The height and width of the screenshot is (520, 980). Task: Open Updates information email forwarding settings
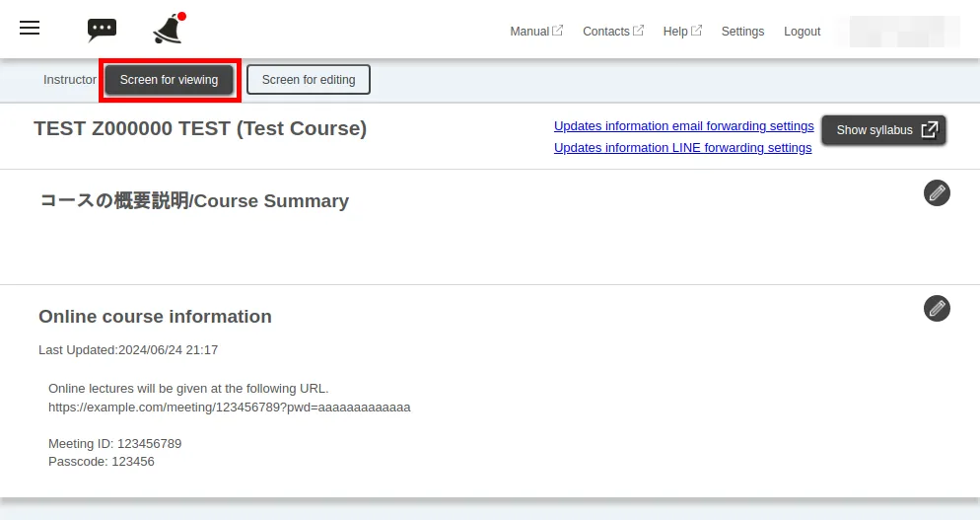(x=683, y=126)
